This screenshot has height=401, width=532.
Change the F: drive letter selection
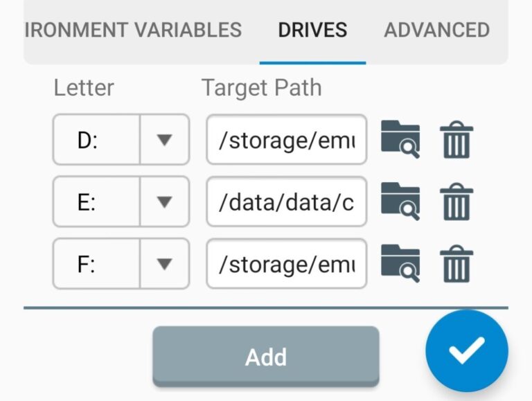pos(164,264)
